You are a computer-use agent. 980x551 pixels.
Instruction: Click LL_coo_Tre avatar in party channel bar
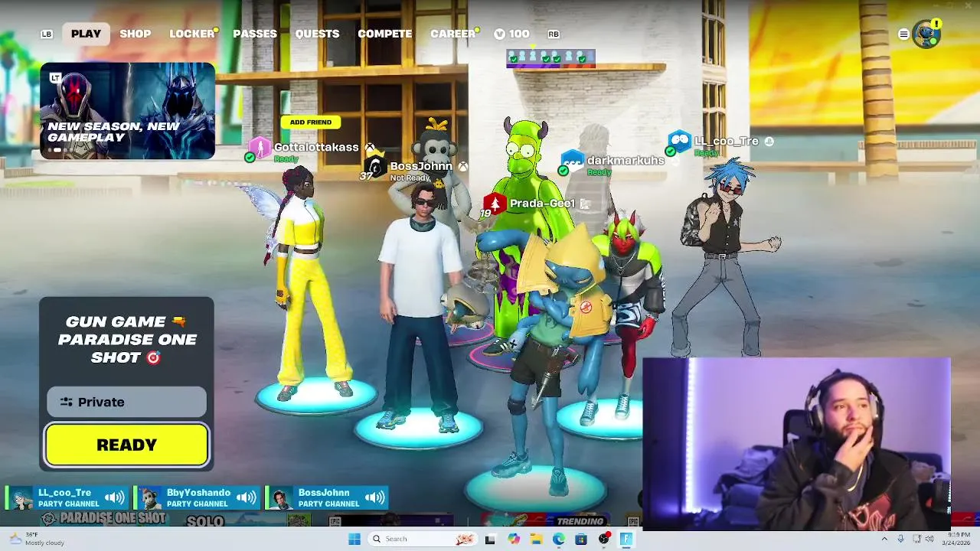point(22,497)
